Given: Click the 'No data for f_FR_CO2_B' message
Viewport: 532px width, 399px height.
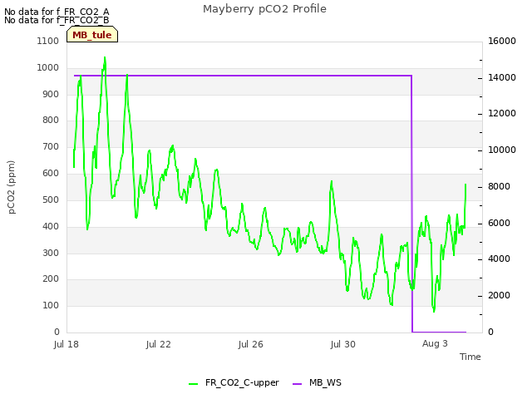Looking at the screenshot, I should click(x=57, y=20).
